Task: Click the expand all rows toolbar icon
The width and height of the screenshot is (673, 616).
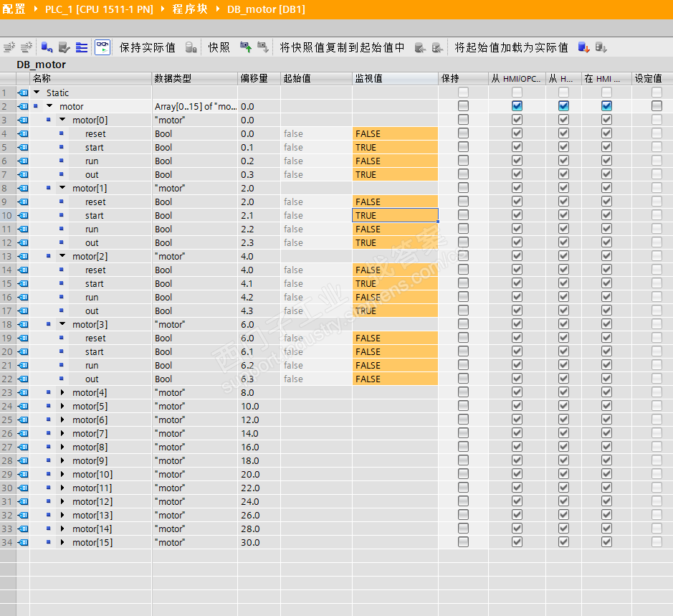Action: pyautogui.click(x=82, y=47)
